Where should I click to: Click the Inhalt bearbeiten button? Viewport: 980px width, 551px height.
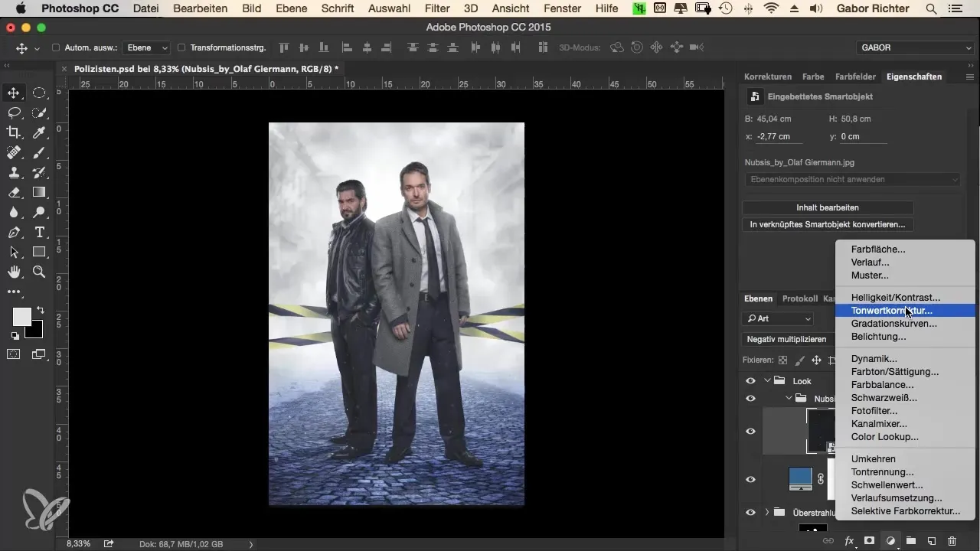point(828,207)
